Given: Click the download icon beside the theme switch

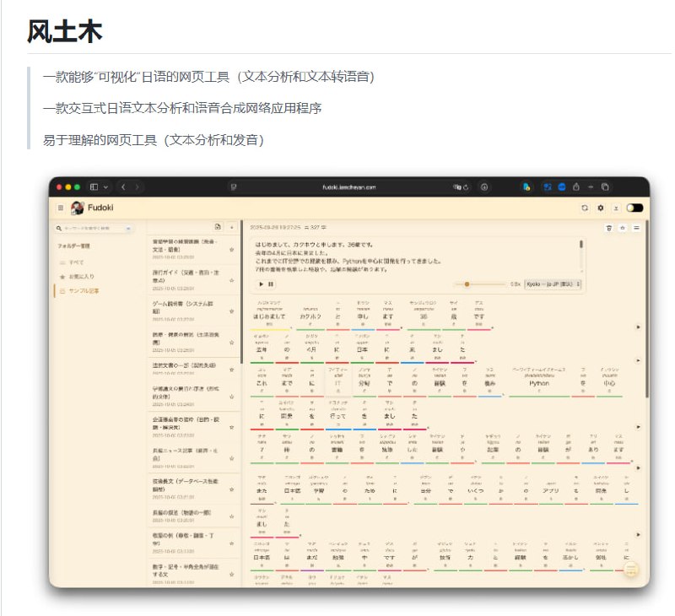Looking at the screenshot, I should (617, 209).
